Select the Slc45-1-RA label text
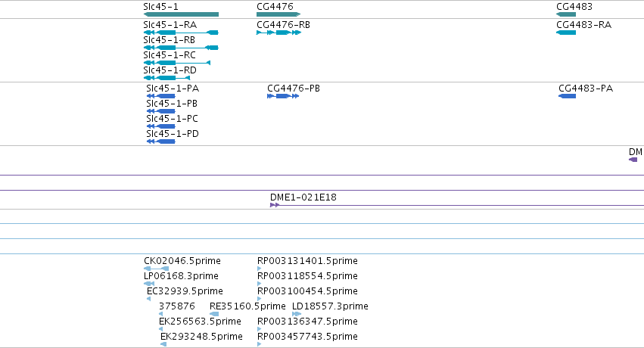644x348 pixels. tap(170, 25)
